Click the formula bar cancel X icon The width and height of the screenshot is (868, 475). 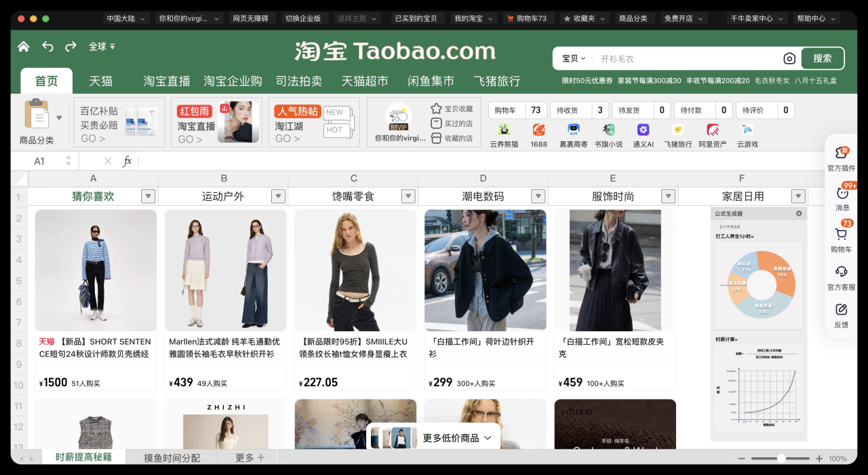[x=108, y=161]
